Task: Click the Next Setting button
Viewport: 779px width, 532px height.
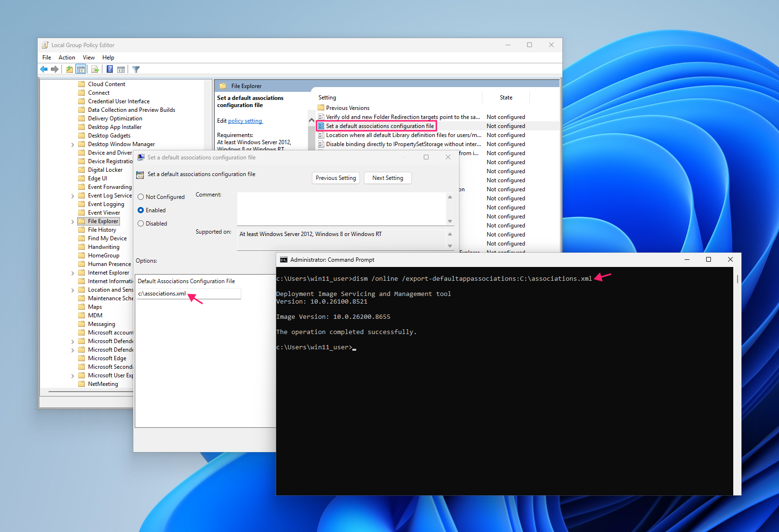Action: [388, 178]
